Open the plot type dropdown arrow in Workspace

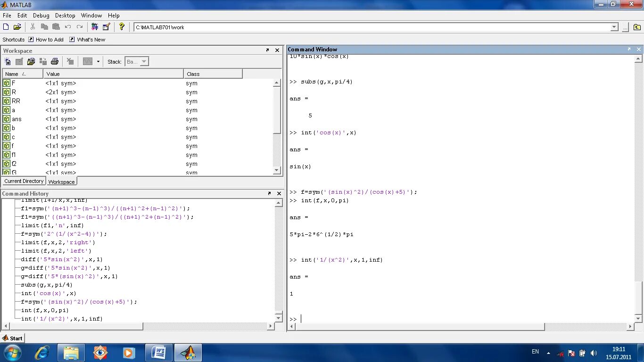point(98,61)
